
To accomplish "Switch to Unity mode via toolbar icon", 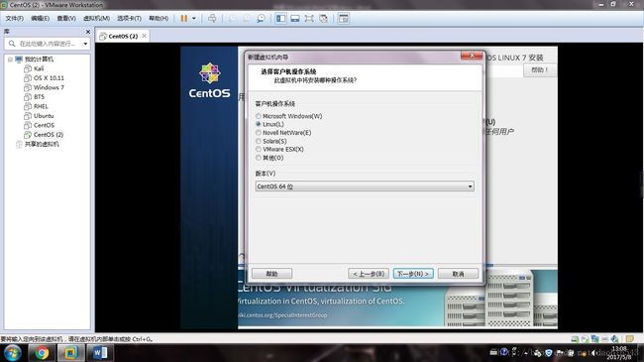I will click(323, 18).
